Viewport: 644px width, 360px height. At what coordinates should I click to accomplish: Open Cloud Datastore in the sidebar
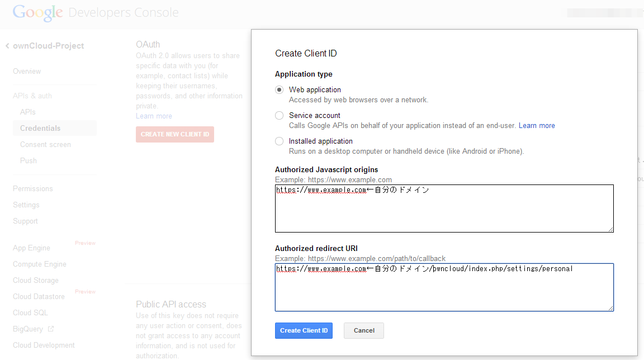point(39,297)
